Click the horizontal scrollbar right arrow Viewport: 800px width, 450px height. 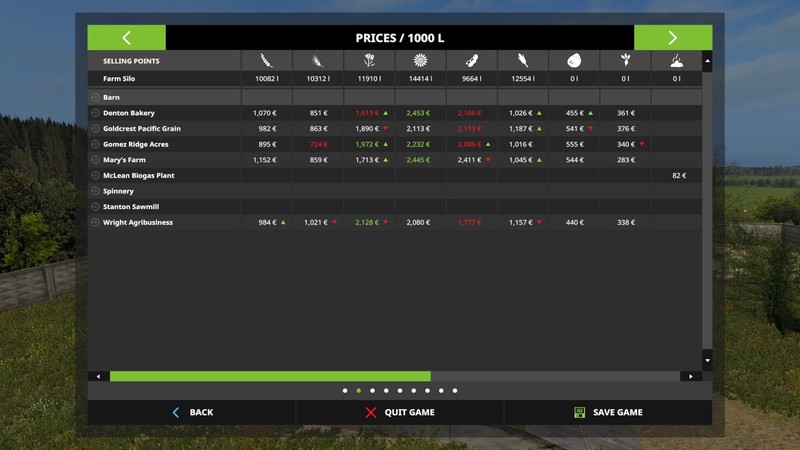click(690, 376)
